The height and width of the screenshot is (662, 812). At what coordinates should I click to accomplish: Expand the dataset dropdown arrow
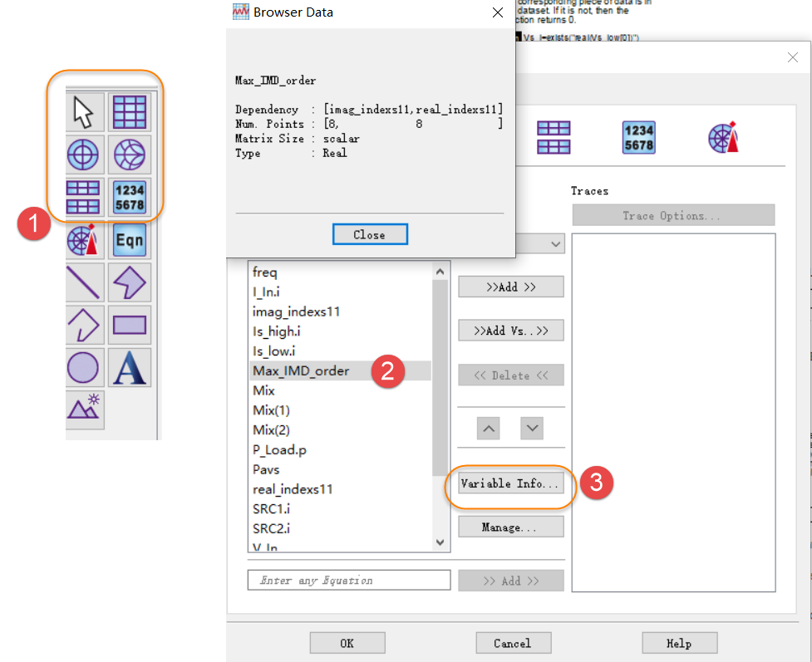(556, 244)
